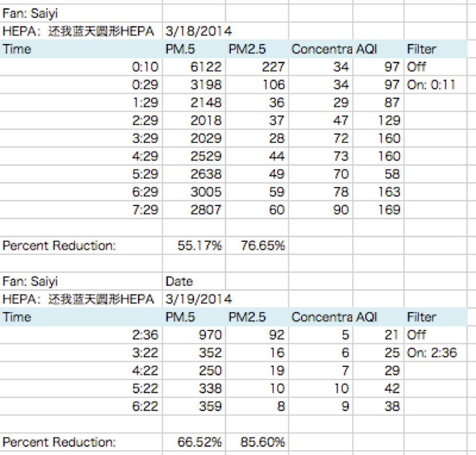Select the first table's 'Concentra' header cell
Screen dimensions: 476x455
[x=321, y=49]
